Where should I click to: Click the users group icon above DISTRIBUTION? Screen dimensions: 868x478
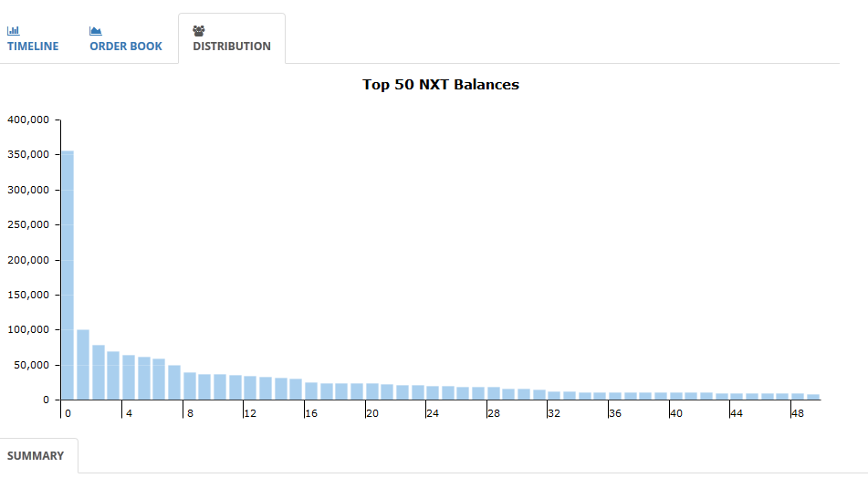click(x=199, y=31)
